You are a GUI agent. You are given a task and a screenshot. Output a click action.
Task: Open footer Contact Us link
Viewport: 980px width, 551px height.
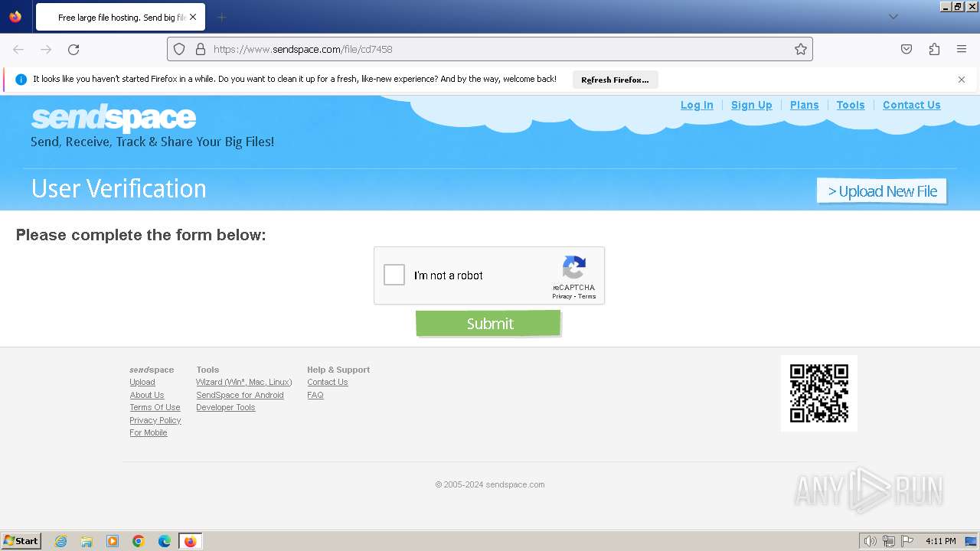[328, 382]
